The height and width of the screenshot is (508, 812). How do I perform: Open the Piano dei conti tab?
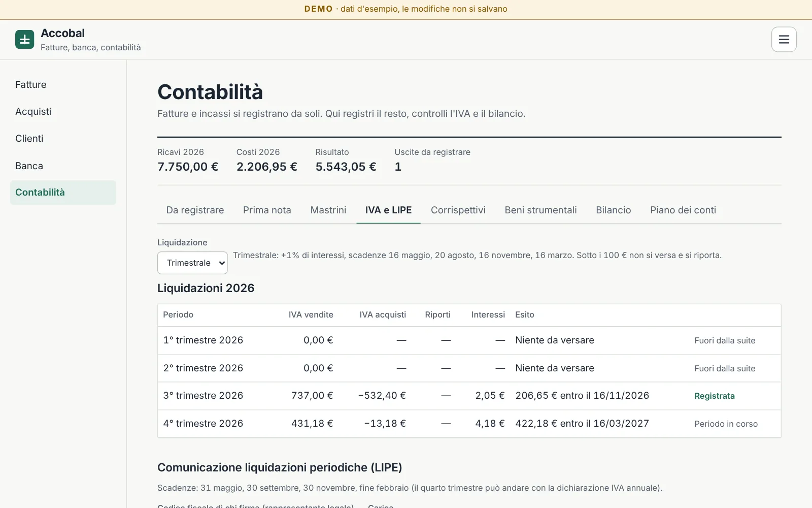click(x=683, y=210)
